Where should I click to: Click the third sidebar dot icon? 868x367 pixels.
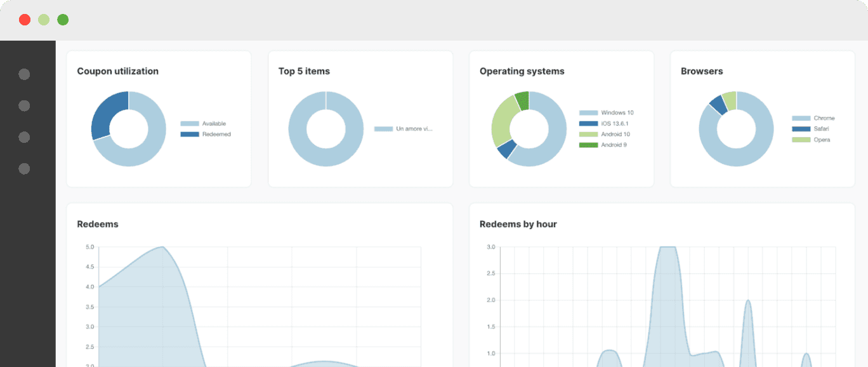pyautogui.click(x=24, y=137)
